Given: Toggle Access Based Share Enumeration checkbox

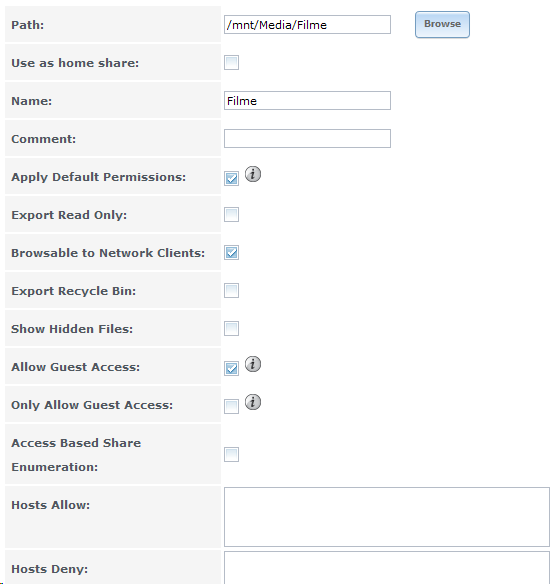Looking at the screenshot, I should coord(231,454).
